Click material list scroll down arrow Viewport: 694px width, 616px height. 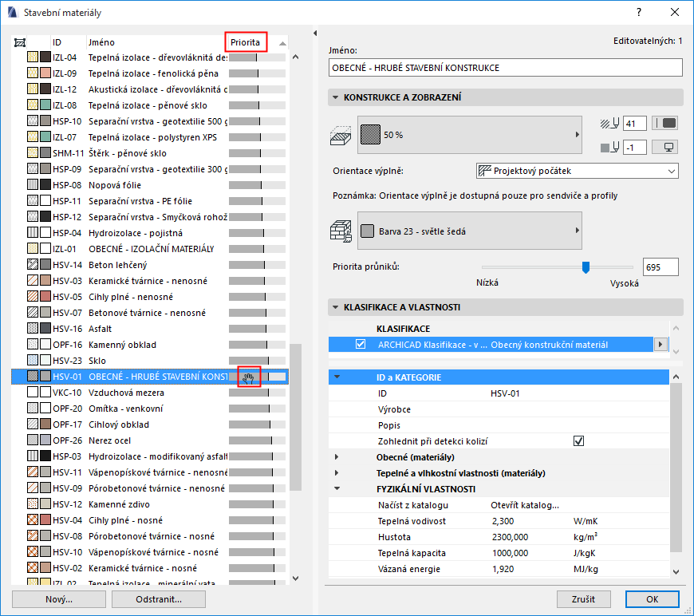click(296, 578)
